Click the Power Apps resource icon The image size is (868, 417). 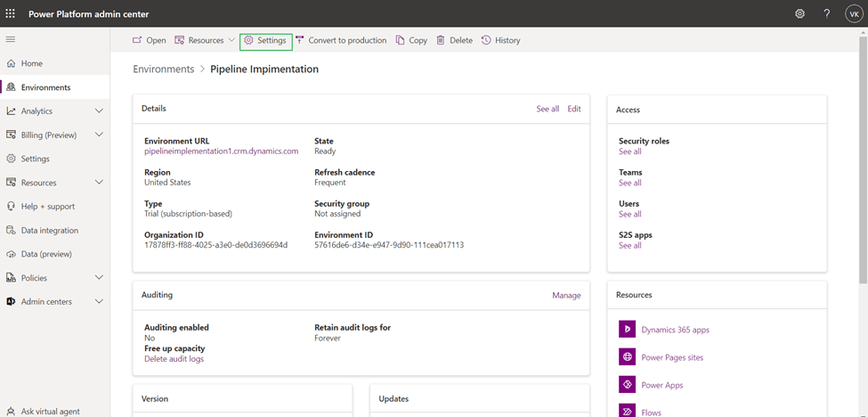[x=627, y=385]
